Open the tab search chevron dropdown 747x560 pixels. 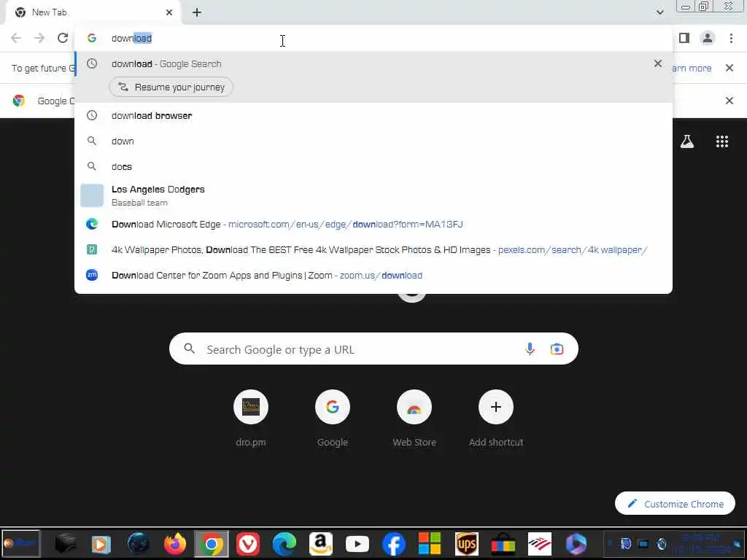pos(659,12)
